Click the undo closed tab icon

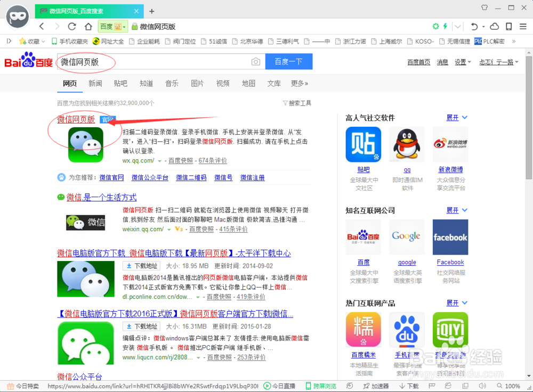(474, 27)
